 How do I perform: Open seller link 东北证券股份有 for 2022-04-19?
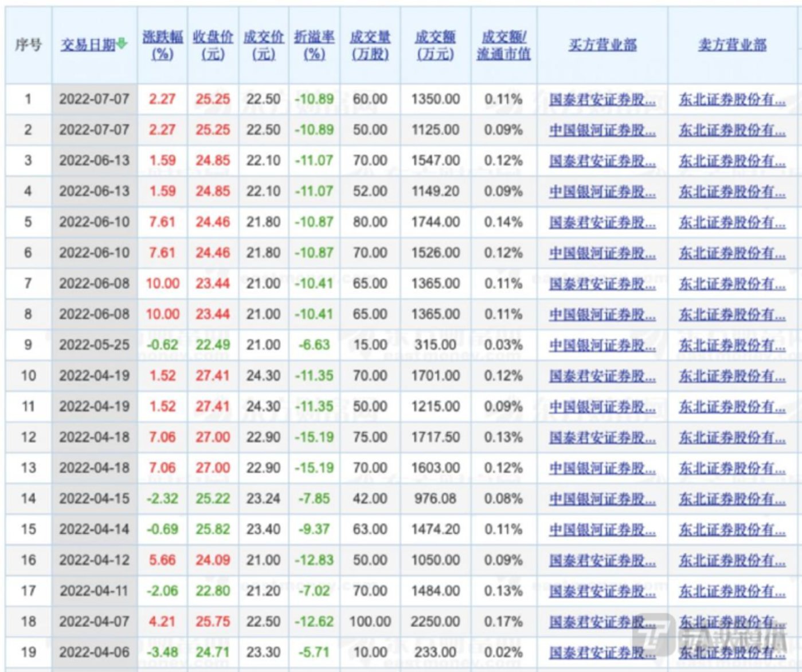click(729, 375)
